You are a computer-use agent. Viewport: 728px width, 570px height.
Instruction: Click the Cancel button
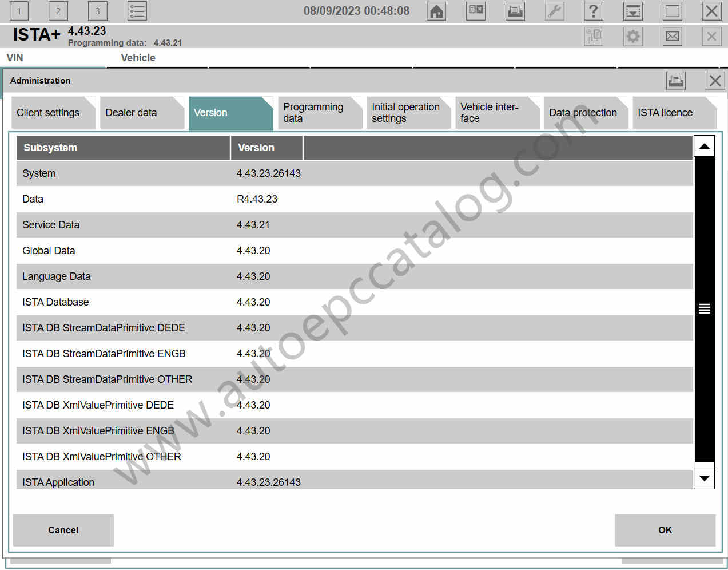63,530
